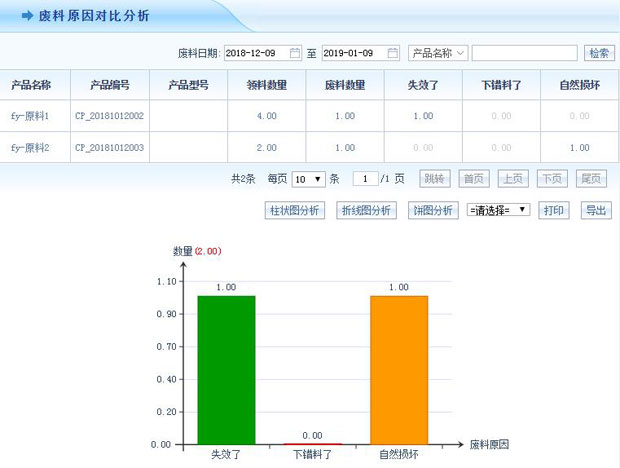The height and width of the screenshot is (468, 620).
Task: Go to the 尾页 last page
Action: tap(591, 179)
